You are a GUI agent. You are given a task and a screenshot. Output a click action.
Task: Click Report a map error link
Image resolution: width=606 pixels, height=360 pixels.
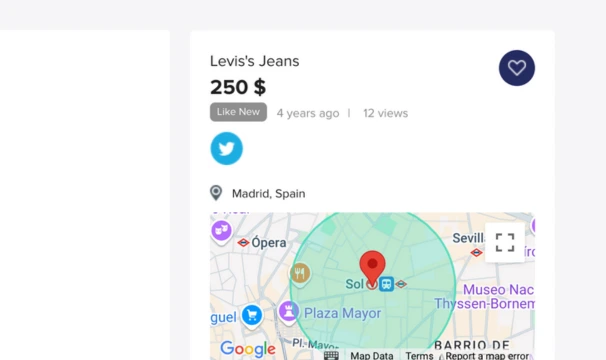[x=487, y=355]
